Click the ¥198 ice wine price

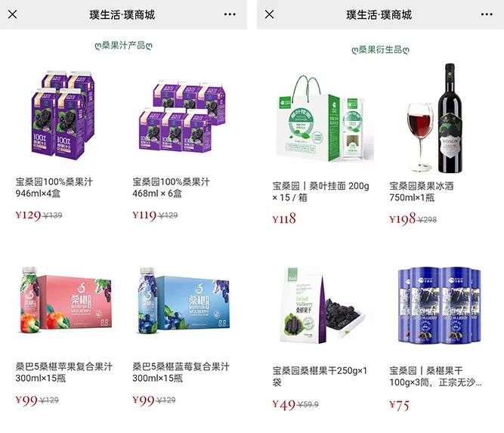403,219
